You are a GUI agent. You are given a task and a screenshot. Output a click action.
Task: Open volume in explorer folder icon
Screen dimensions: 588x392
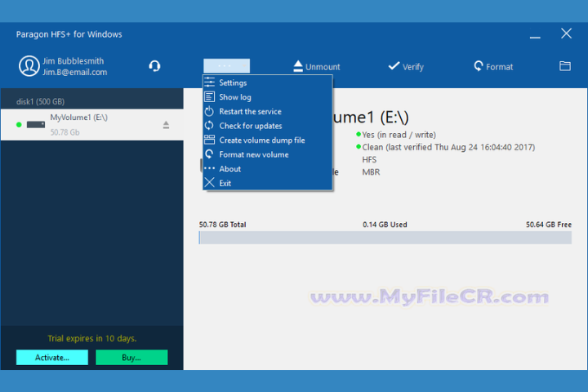tap(565, 66)
